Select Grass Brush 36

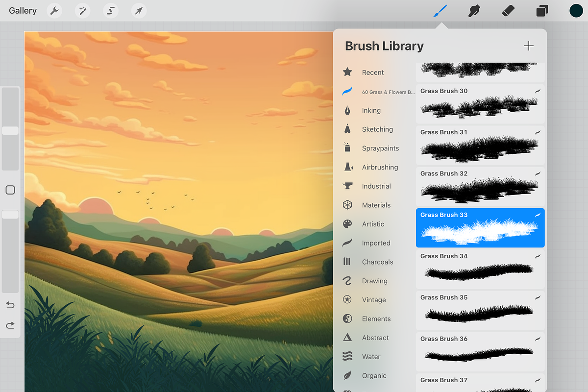click(480, 352)
